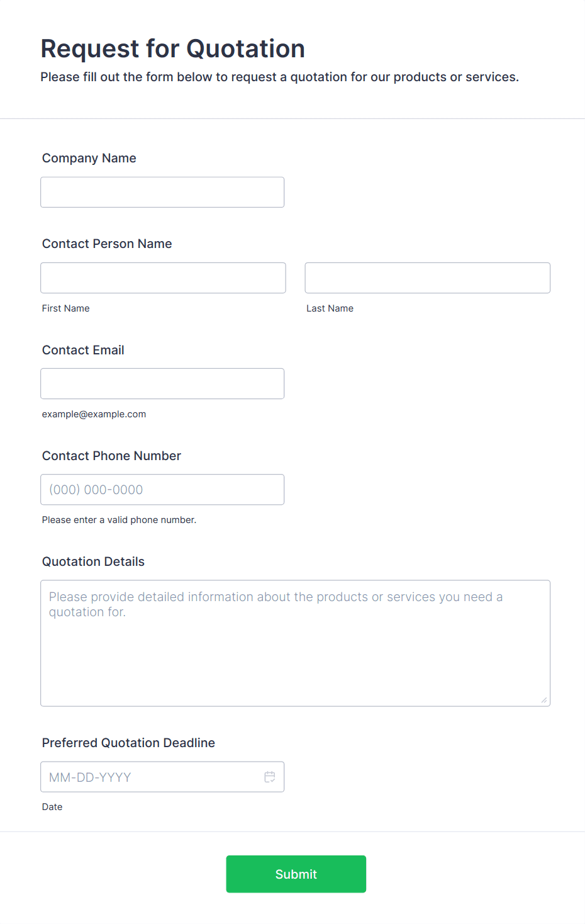Click the Contact Email label
585x924 pixels.
click(x=83, y=350)
